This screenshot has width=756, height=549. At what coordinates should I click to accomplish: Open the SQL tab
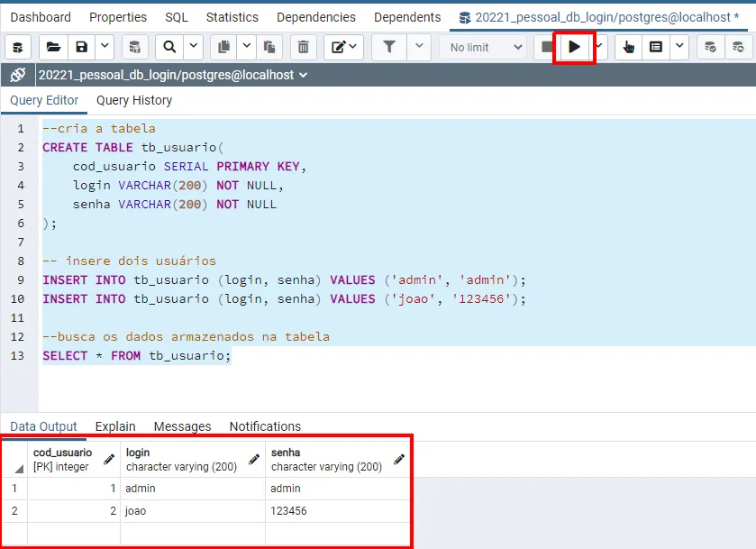tap(176, 17)
